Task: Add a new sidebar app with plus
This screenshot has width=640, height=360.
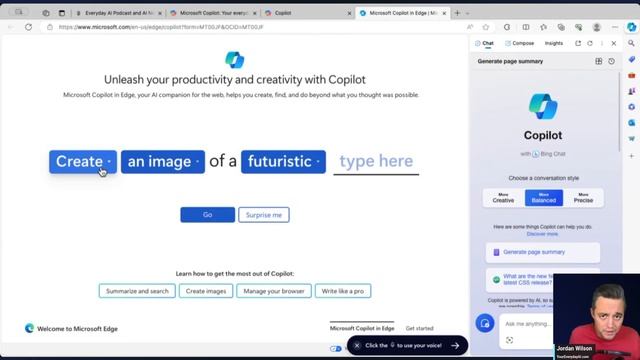Action: [631, 156]
